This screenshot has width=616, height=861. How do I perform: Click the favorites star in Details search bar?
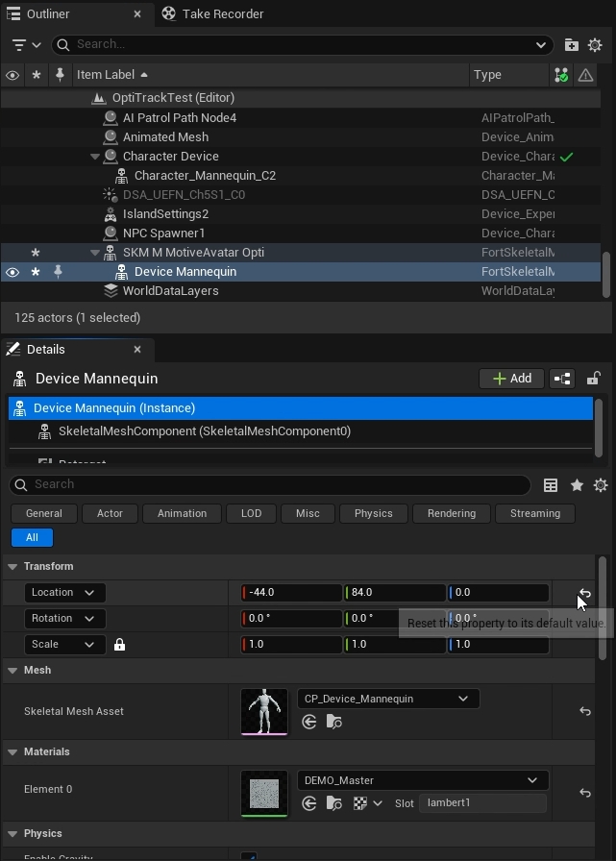coord(577,485)
